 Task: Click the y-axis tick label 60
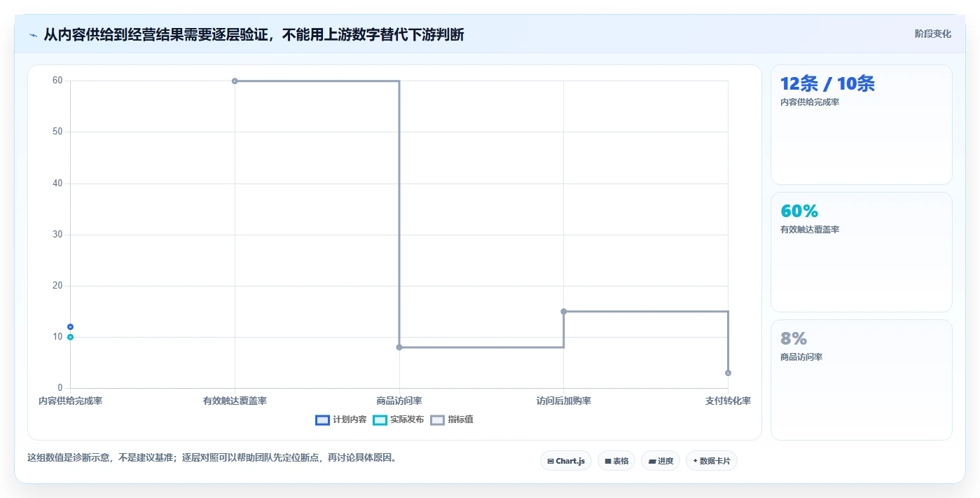[57, 81]
